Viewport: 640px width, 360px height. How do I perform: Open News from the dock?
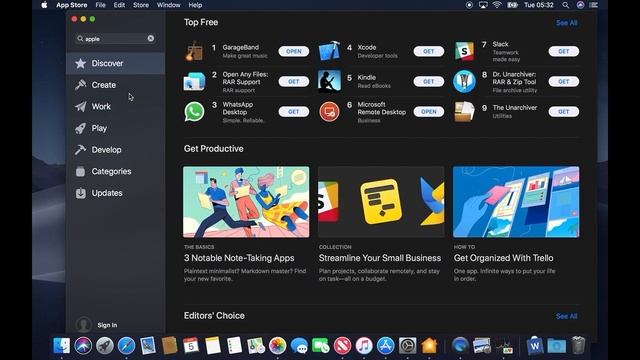point(342,346)
